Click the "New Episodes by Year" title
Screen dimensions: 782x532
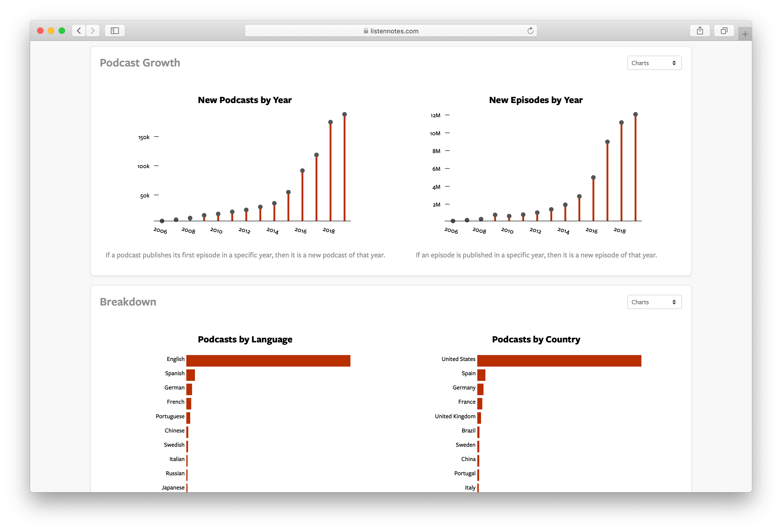click(x=536, y=100)
